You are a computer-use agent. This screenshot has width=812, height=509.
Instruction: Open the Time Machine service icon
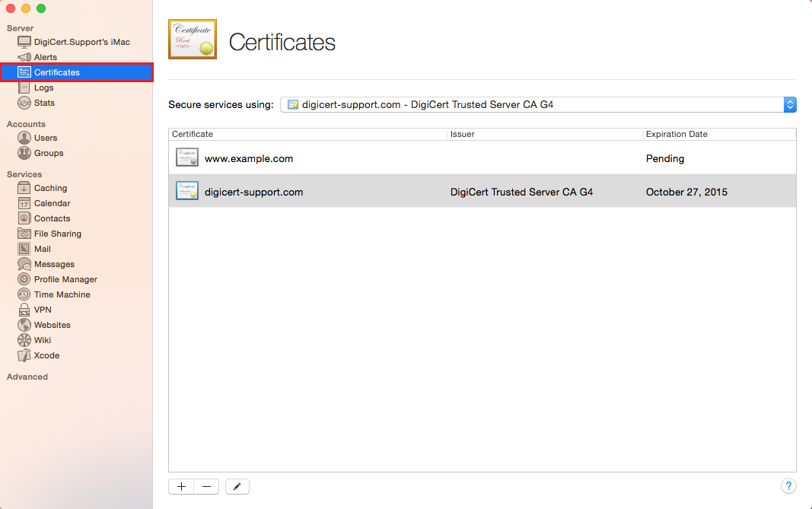click(24, 294)
